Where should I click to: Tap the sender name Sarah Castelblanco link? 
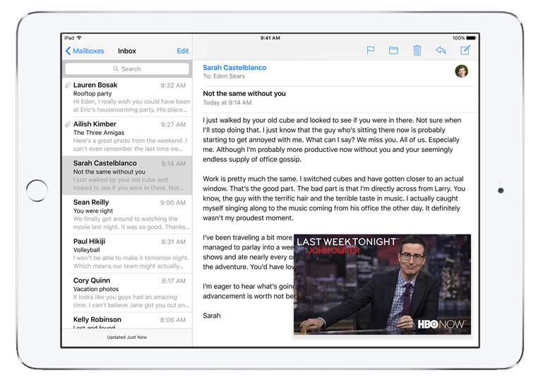pos(234,67)
